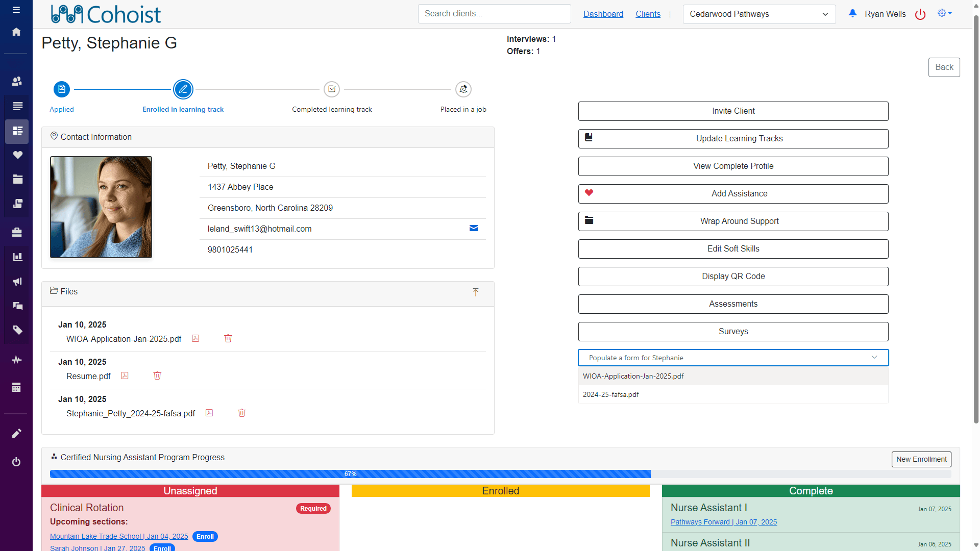Click the 67% program progress bar

[350, 474]
